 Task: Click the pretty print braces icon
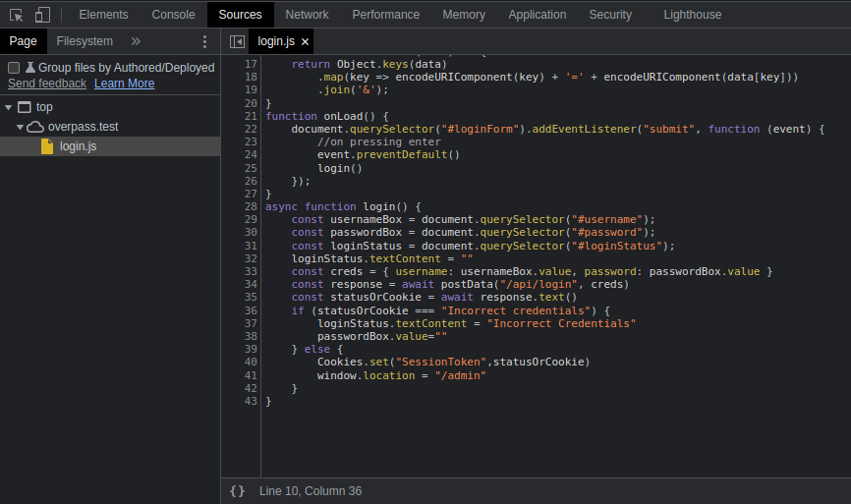[x=237, y=490]
